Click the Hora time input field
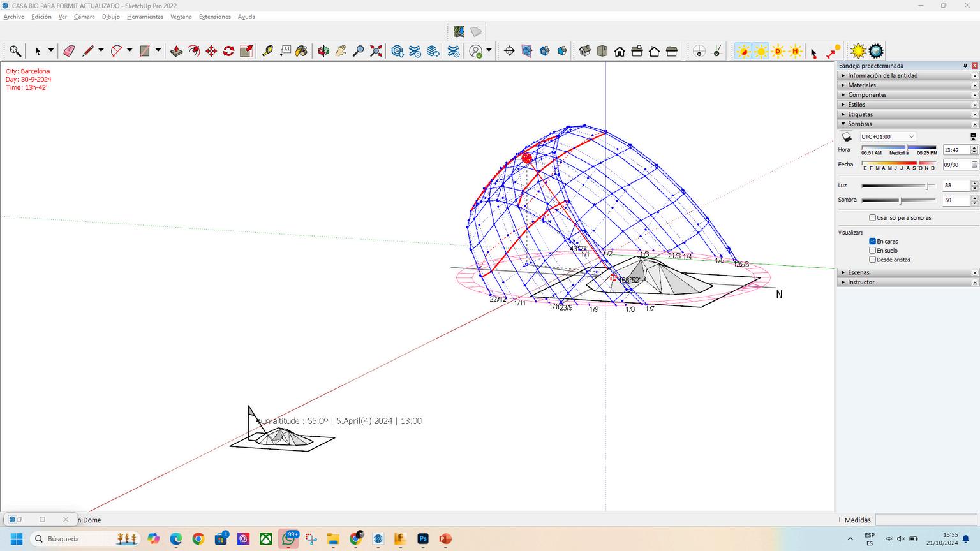Viewport: 980px width, 551px height. tap(955, 150)
